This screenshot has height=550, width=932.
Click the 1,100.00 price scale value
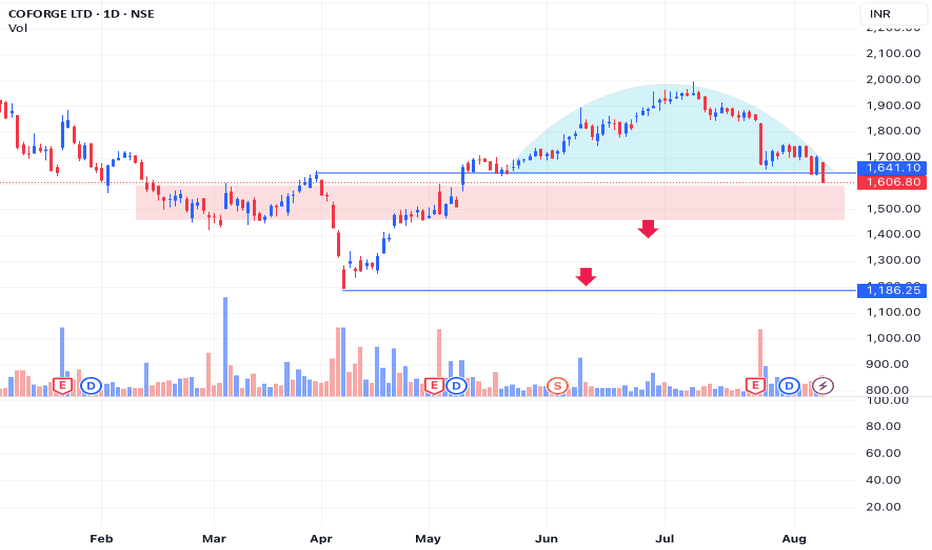pos(893,312)
